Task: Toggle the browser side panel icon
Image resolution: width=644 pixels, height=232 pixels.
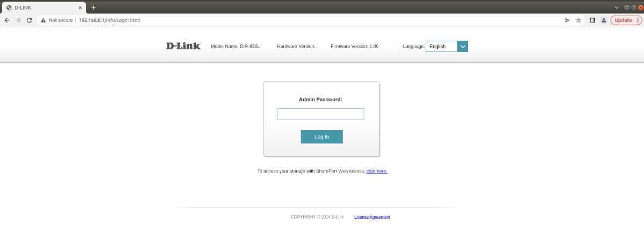Action: coord(592,20)
